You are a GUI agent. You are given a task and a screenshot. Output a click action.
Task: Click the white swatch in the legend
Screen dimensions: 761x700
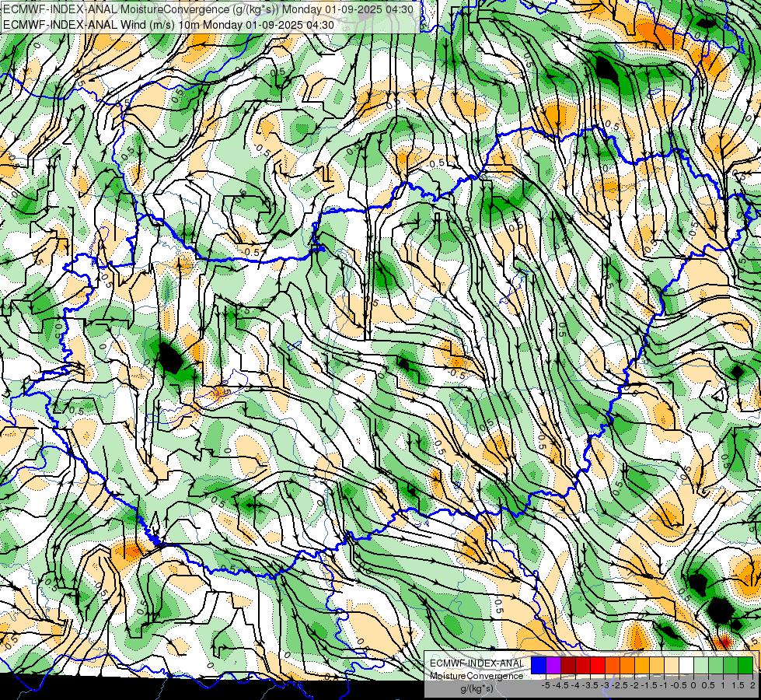(x=686, y=666)
